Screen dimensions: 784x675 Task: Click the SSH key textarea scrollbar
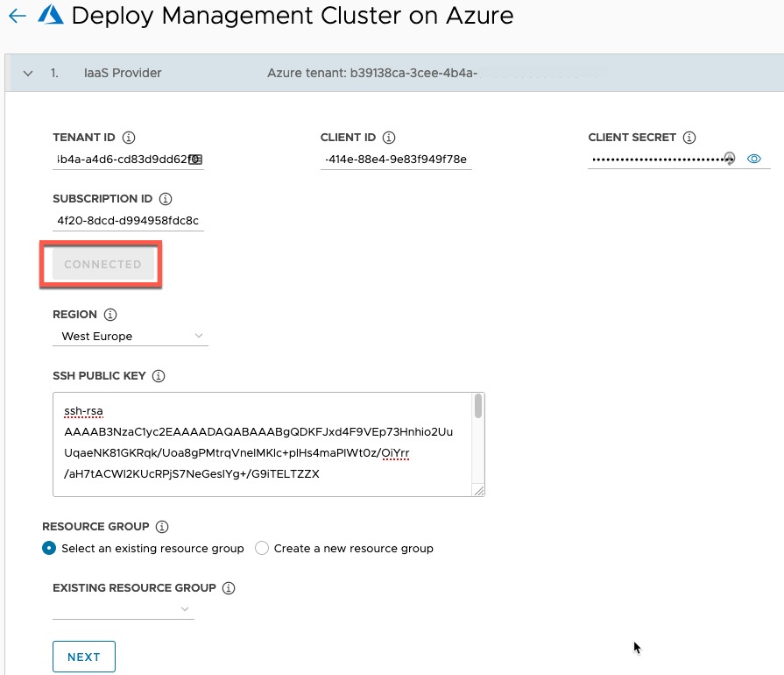point(477,407)
